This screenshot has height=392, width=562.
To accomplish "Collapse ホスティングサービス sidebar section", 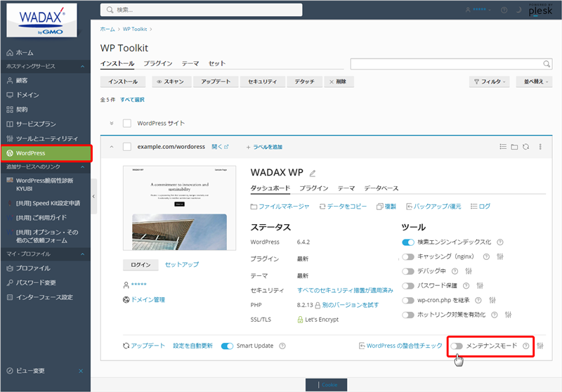I will click(x=82, y=66).
